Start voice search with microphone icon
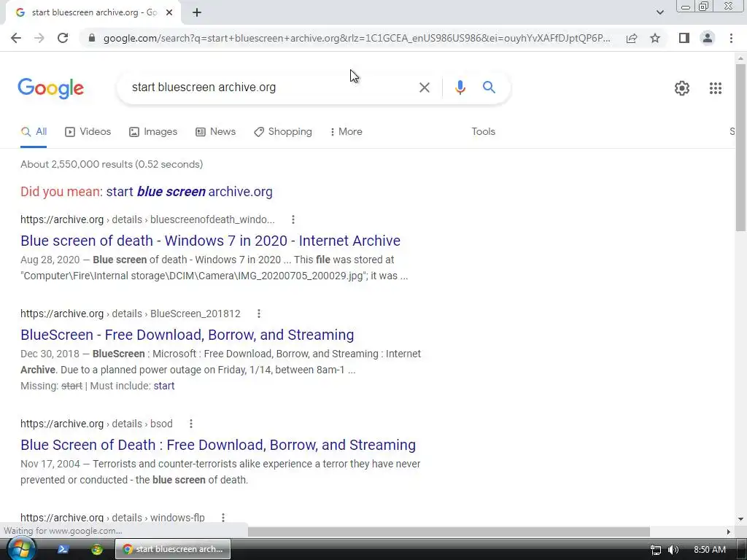This screenshot has height=560, width=747. [460, 87]
